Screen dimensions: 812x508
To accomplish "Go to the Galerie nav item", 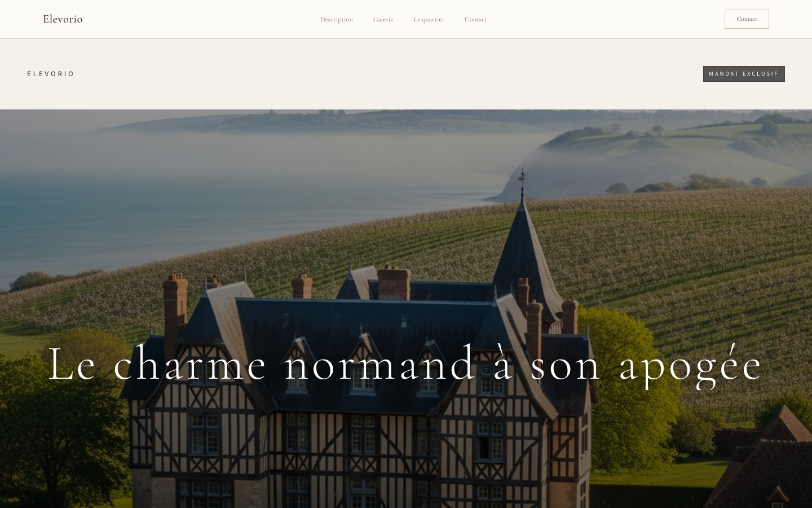I will [383, 19].
